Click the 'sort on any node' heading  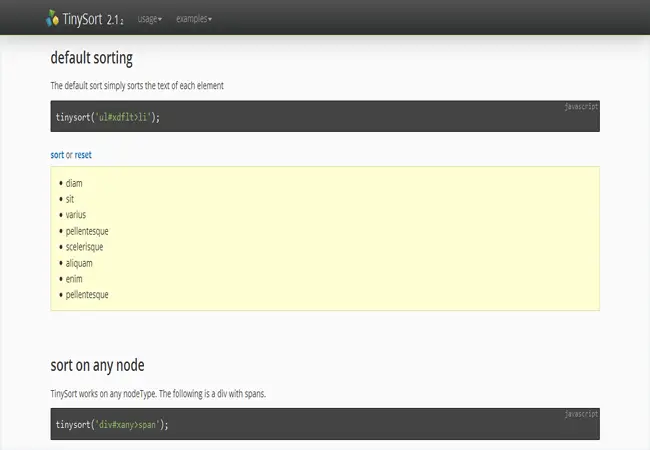pos(97,365)
